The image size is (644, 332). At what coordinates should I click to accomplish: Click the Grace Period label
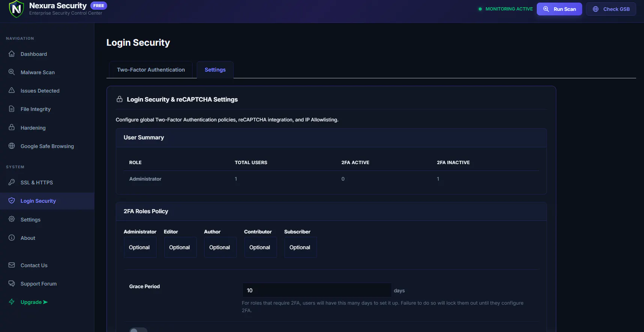click(144, 286)
